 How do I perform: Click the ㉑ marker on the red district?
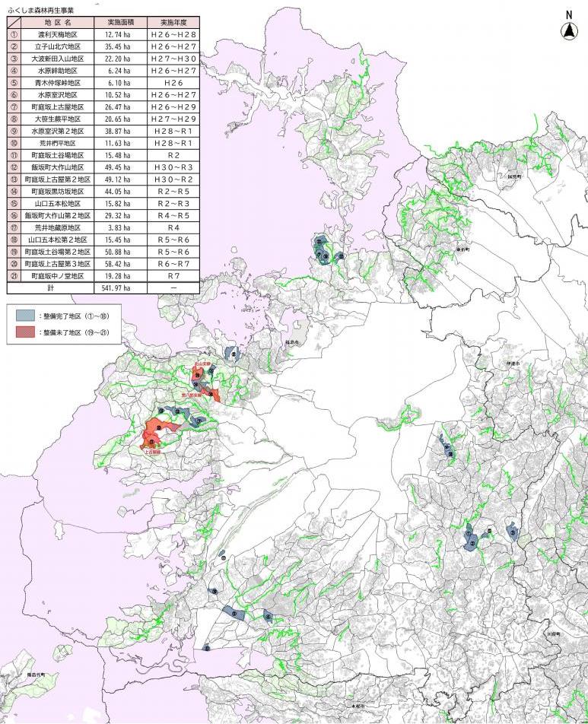coord(152,442)
